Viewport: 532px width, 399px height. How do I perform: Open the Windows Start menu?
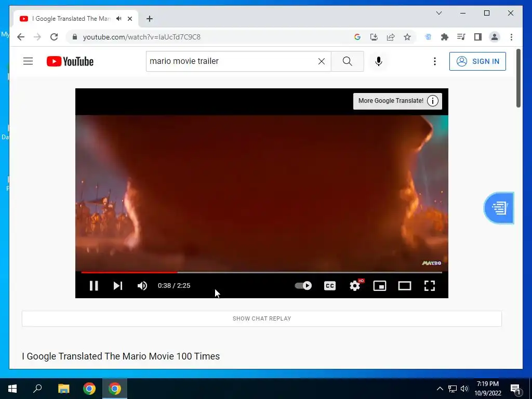(12, 389)
